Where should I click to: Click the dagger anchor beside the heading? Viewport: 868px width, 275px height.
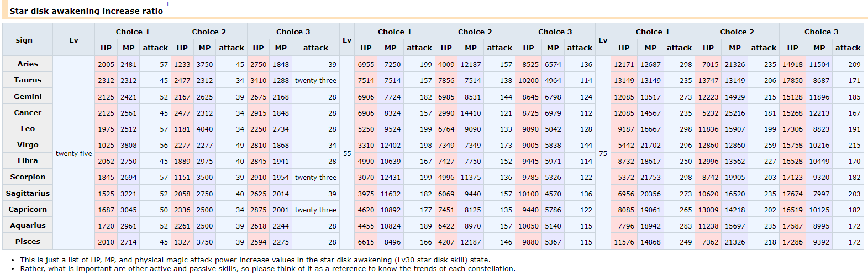coord(167,4)
